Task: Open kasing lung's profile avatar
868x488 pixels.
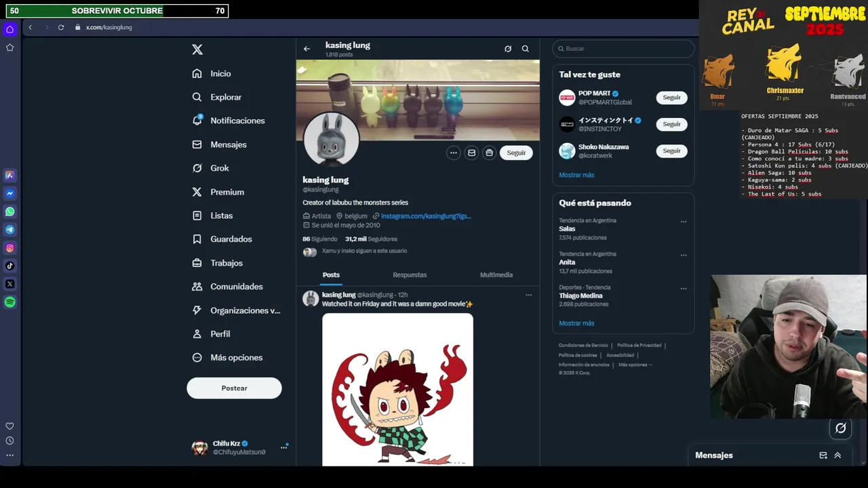Action: pyautogui.click(x=331, y=140)
